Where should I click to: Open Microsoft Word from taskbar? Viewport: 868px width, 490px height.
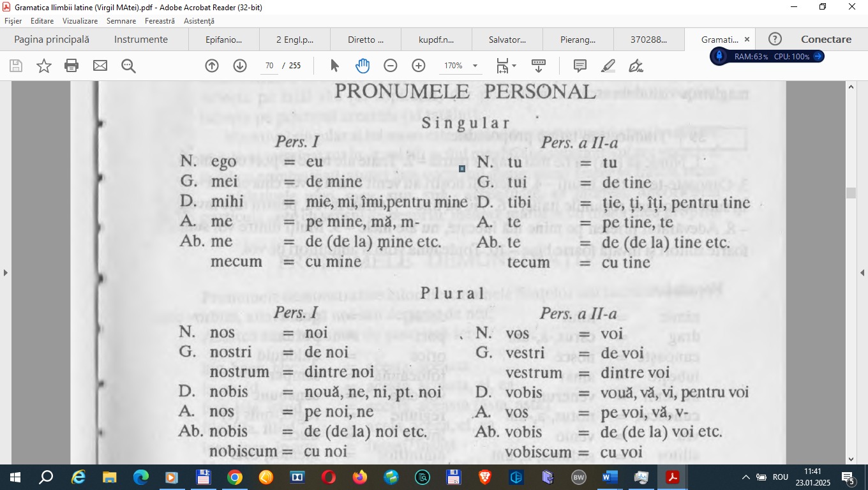click(610, 477)
